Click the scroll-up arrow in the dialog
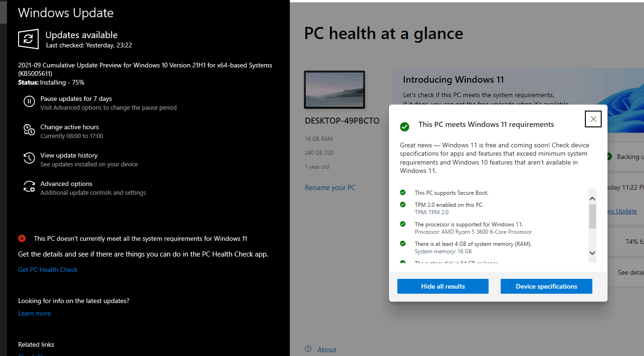Image resolution: width=644 pixels, height=356 pixels. click(592, 198)
